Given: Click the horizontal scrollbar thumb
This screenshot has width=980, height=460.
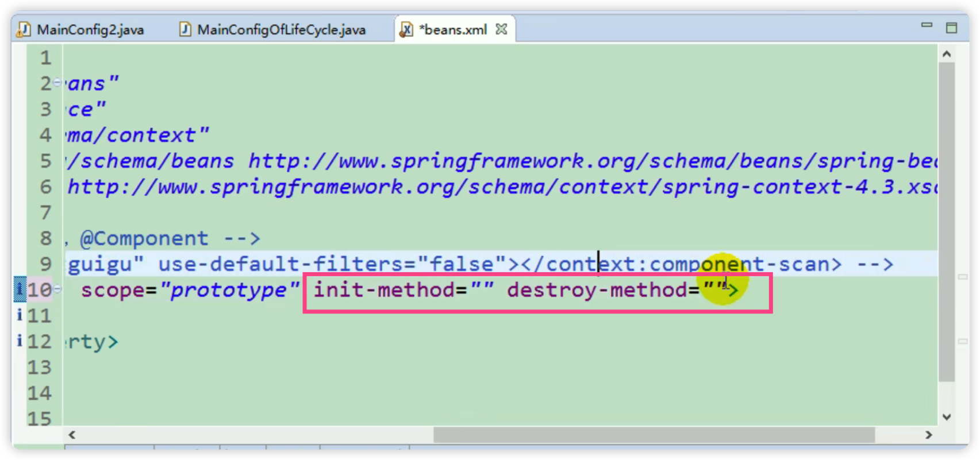Looking at the screenshot, I should 654,435.
